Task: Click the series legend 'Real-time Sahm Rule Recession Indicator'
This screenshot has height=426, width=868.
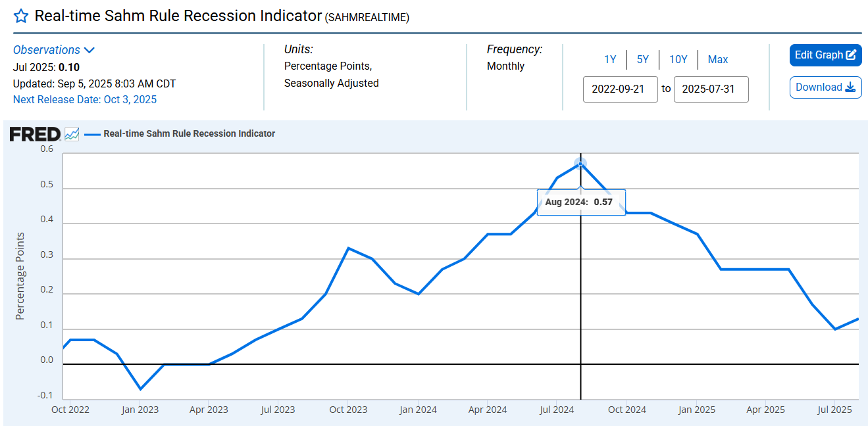Action: coord(190,133)
